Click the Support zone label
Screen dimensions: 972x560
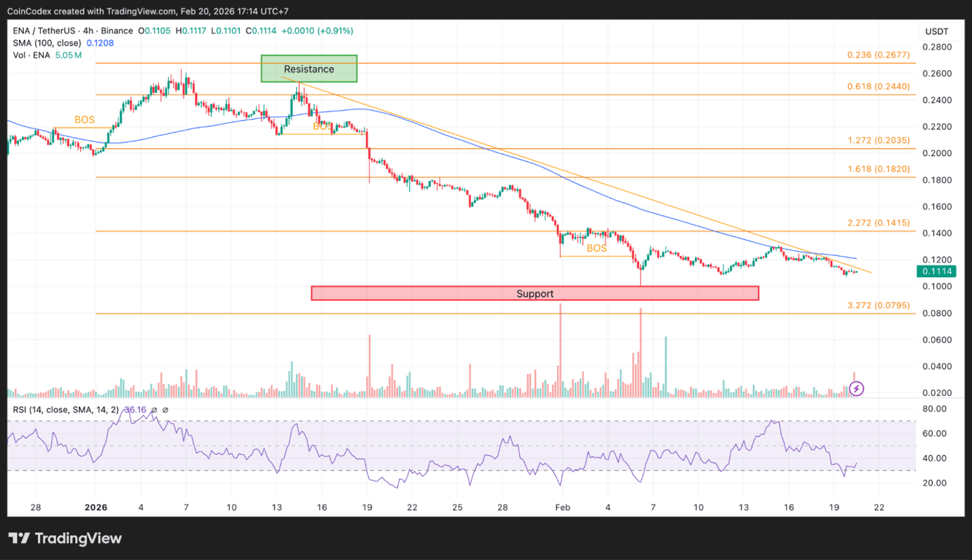(x=534, y=293)
